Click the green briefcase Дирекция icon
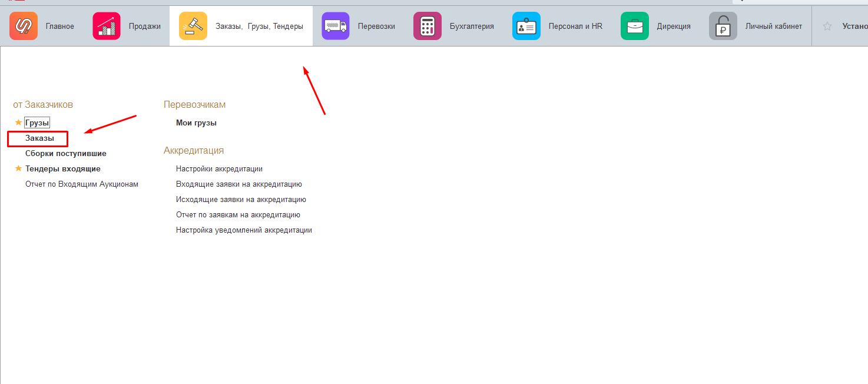This screenshot has height=384, width=868. [x=635, y=26]
